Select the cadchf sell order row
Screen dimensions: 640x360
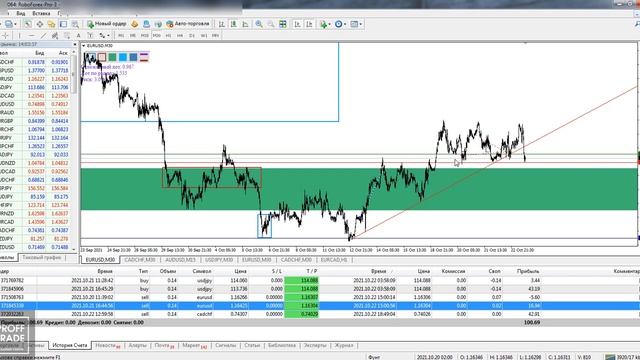[x=320, y=314]
